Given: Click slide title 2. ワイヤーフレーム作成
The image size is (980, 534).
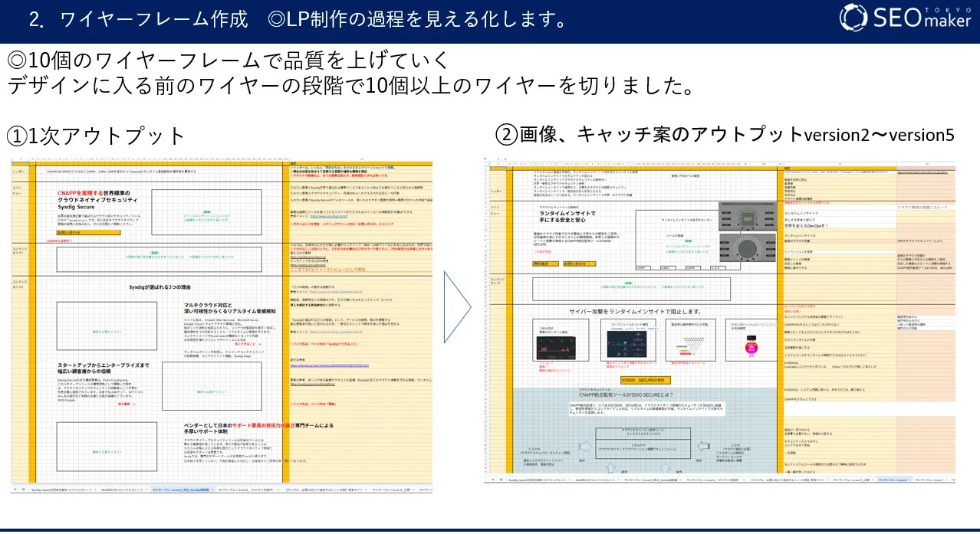Looking at the screenshot, I should pyautogui.click(x=138, y=20).
